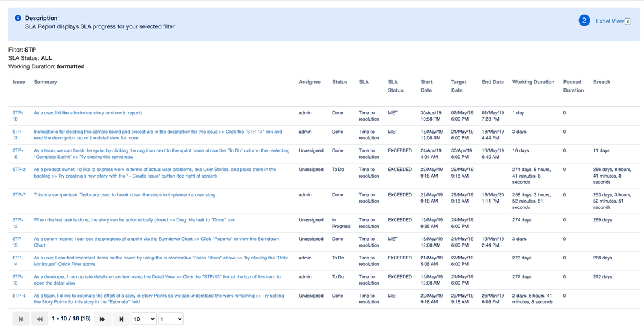Open issue STP-4
644x335 pixels.
coord(19,296)
